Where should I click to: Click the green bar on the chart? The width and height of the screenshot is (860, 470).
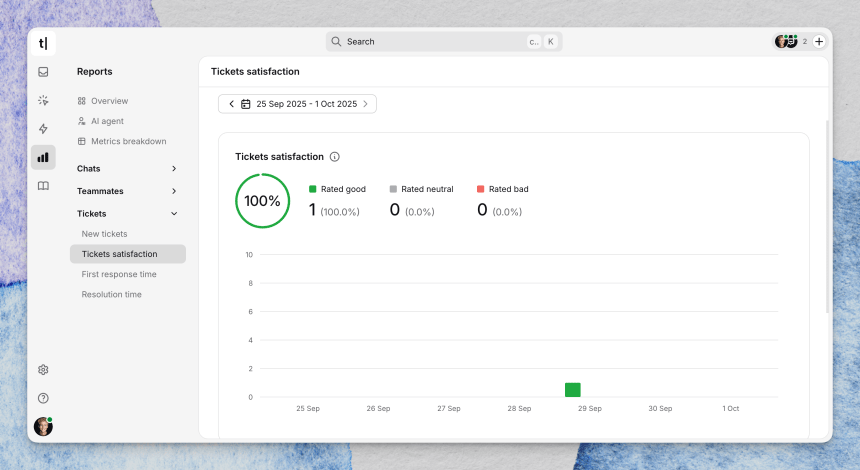[x=573, y=390]
